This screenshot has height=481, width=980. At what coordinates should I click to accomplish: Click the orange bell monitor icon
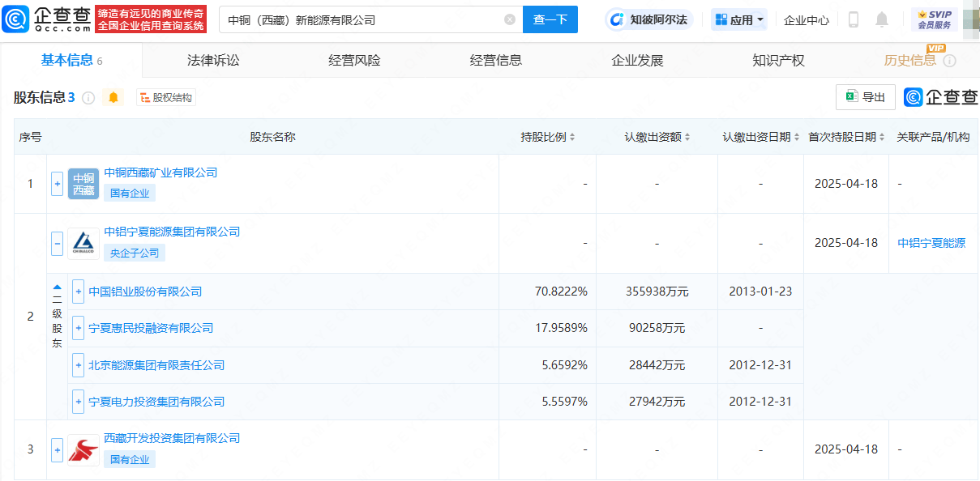pos(113,97)
